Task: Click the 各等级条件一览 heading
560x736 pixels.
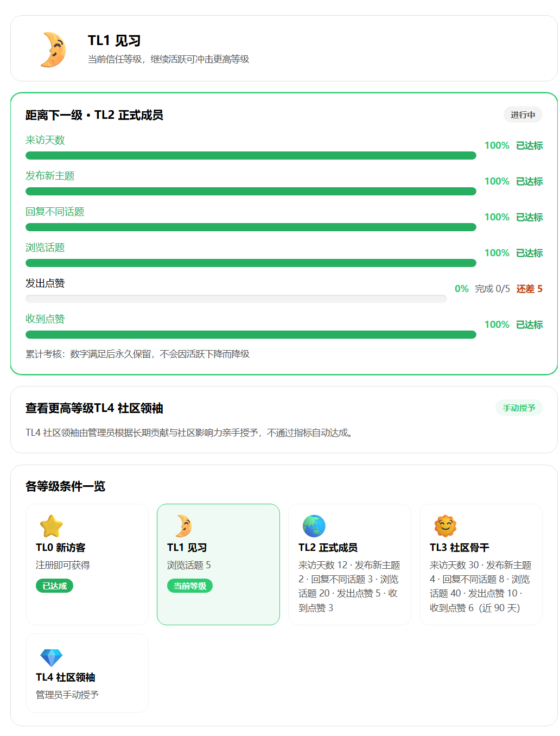Action: coord(65,486)
